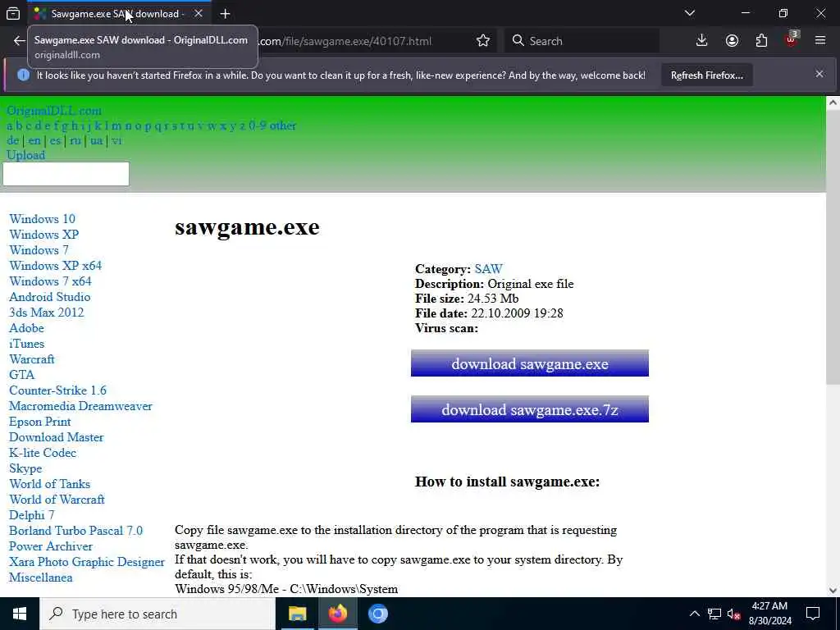
Task: Switch site language to 'vi'
Action: tap(116, 140)
